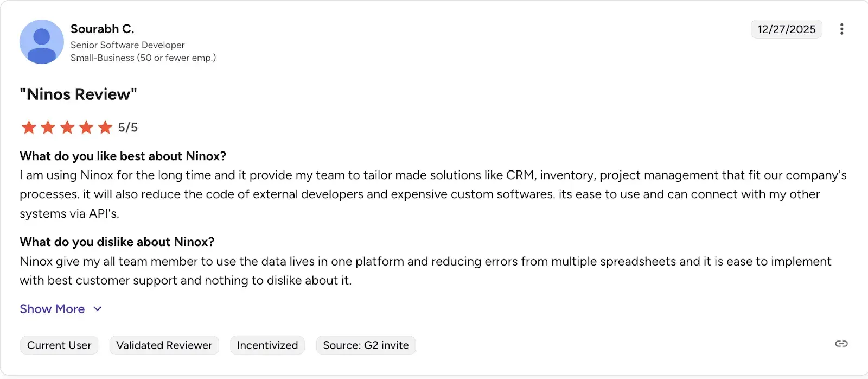Select the 5/5 rating display

tap(128, 127)
